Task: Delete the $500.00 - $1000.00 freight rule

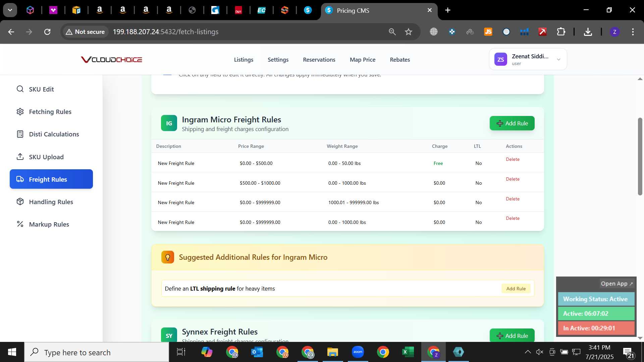Action: tap(513, 179)
